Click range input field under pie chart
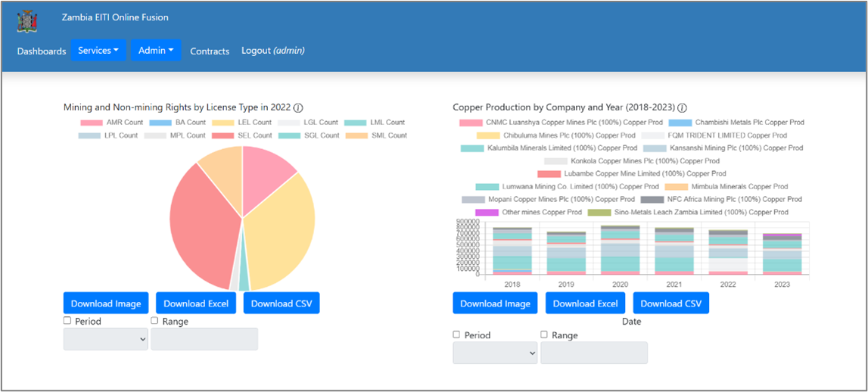This screenshot has height=392, width=868. coord(204,339)
